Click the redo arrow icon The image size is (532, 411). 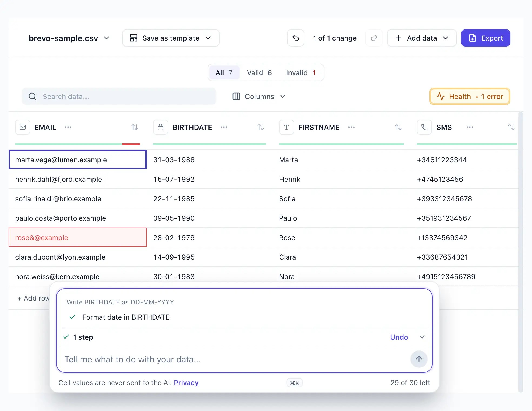374,38
